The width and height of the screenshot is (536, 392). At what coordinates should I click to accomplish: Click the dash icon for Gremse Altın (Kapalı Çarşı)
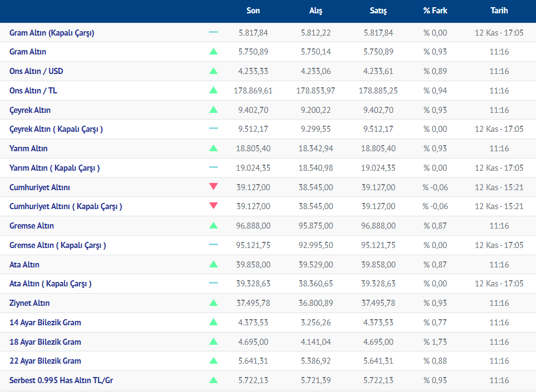click(x=214, y=245)
